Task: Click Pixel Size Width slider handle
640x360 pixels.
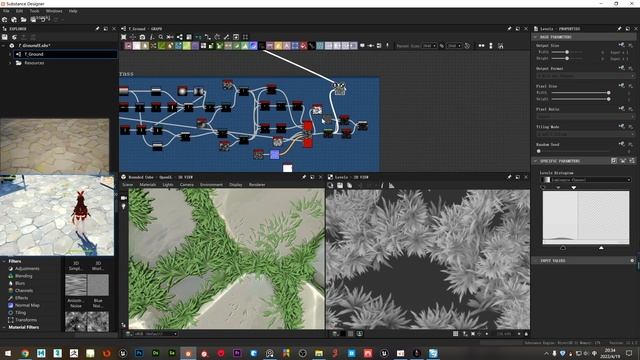Action: 609,93
